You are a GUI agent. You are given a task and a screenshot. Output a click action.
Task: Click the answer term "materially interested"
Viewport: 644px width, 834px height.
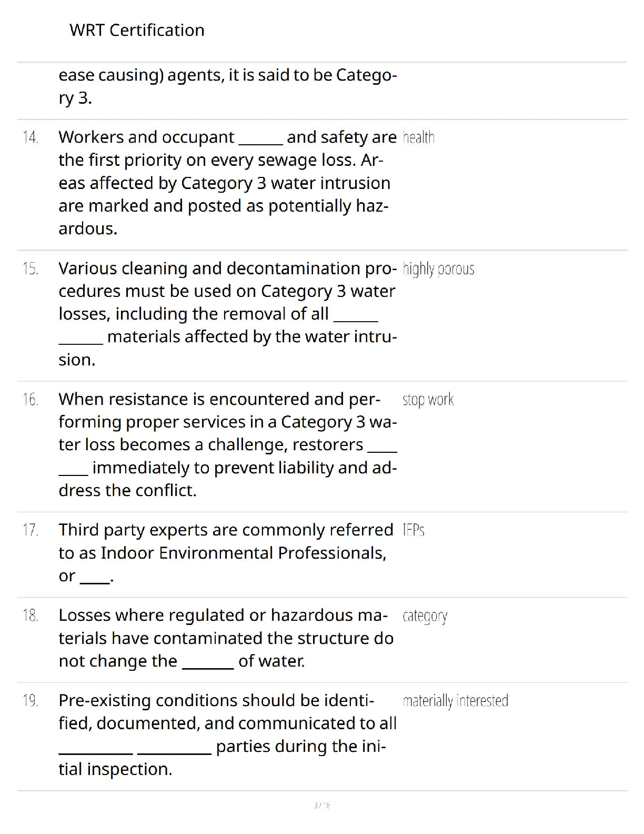pos(455,701)
